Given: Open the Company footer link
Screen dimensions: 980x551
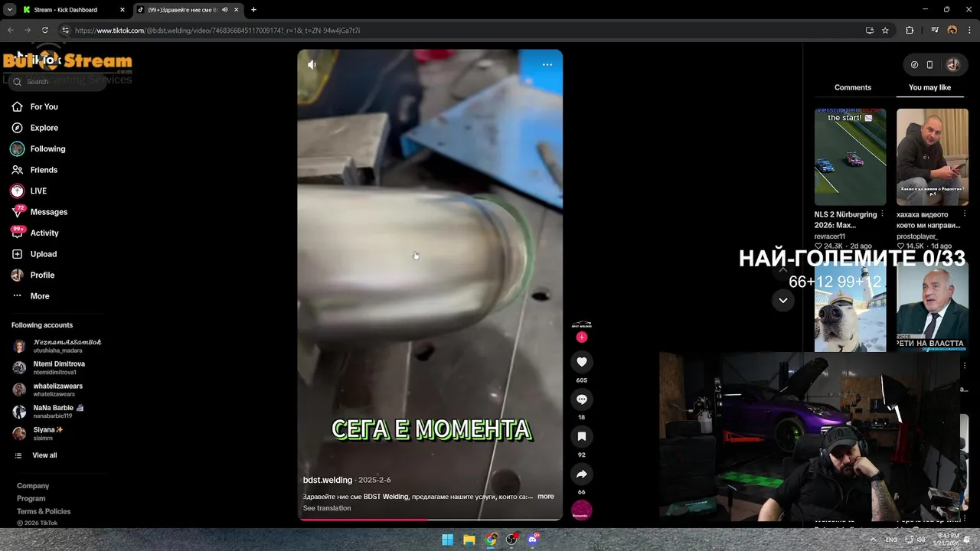Looking at the screenshot, I should pos(33,486).
